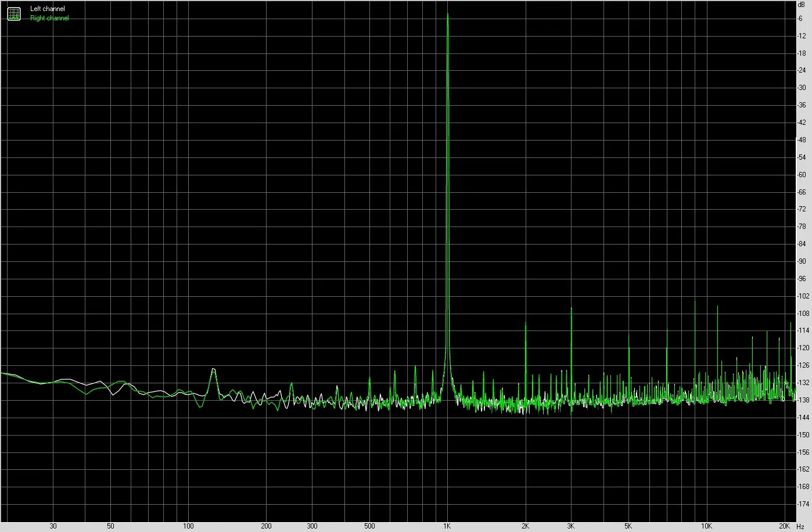Click the 500 frequency axis label

[x=369, y=526]
